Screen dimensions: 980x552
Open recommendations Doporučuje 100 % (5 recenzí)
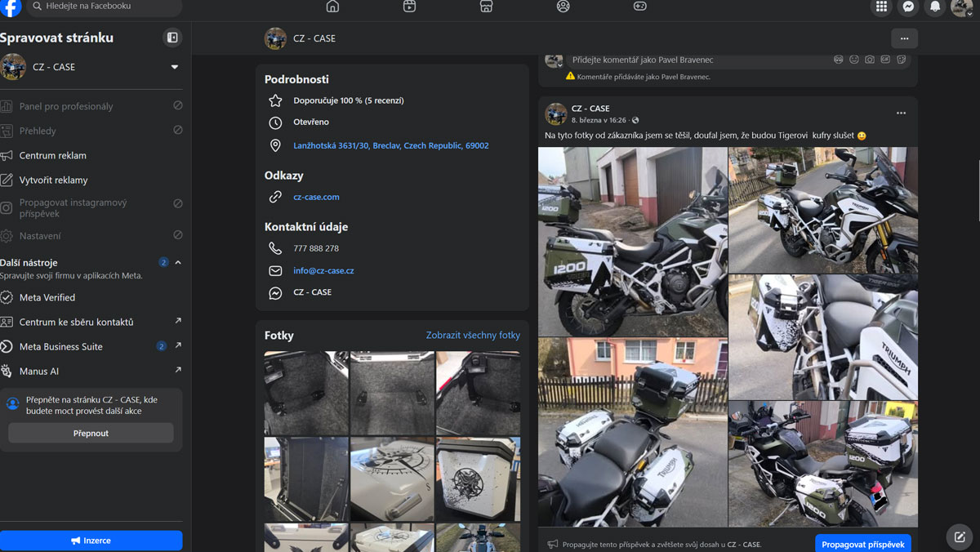pyautogui.click(x=349, y=100)
